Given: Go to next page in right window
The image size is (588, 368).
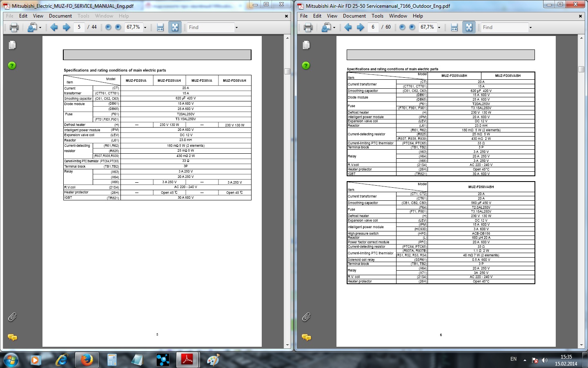Looking at the screenshot, I should coord(360,27).
